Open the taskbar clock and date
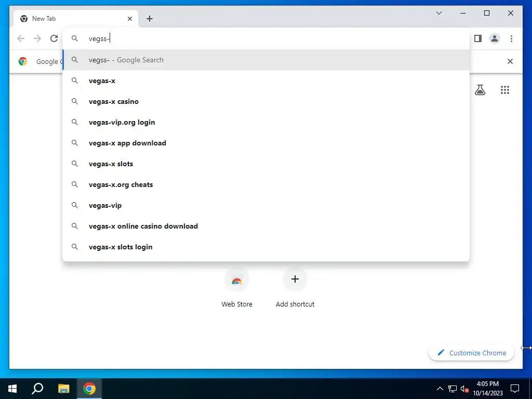Image resolution: width=532 pixels, height=399 pixels. [x=488, y=389]
